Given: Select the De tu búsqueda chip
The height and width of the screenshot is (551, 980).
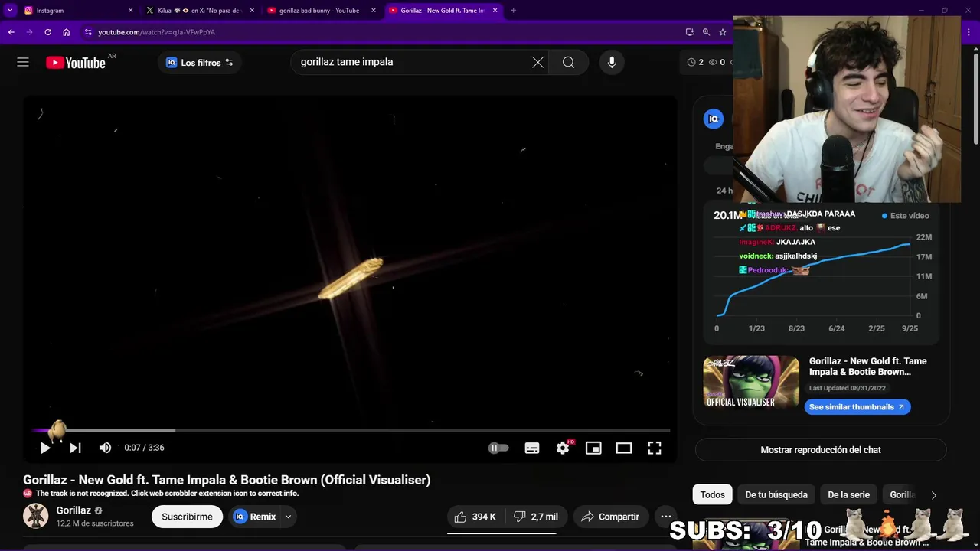Looking at the screenshot, I should point(776,494).
